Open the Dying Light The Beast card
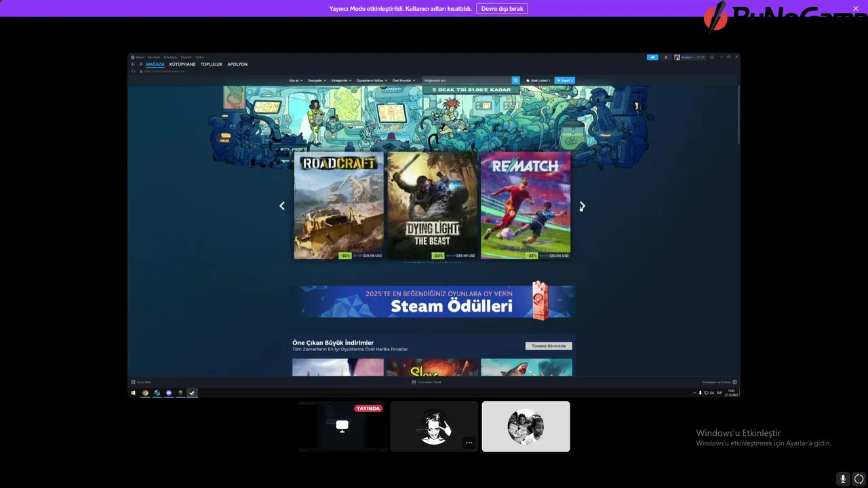The image size is (868, 488). tap(432, 205)
